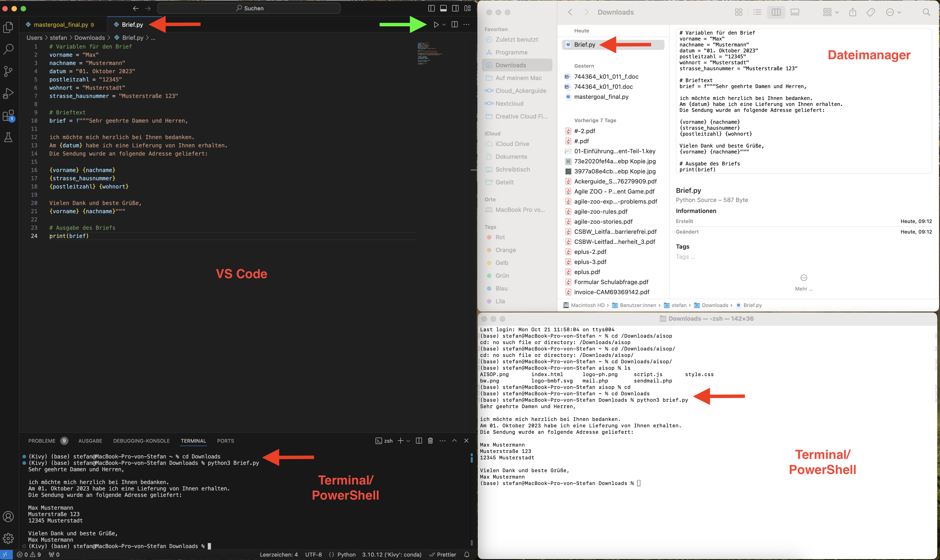Screen dimensions: 940x560
Task: Open the PROBLEME panel tab
Action: [x=41, y=441]
